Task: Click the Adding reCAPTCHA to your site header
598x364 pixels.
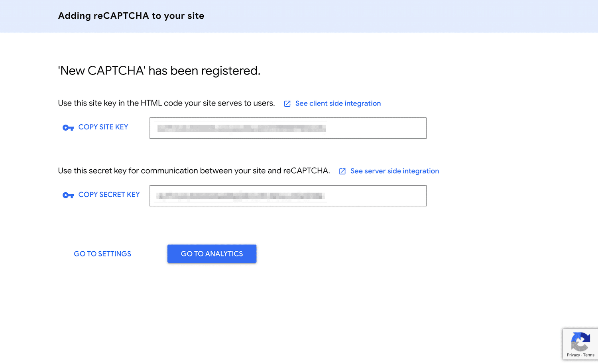Action: click(x=131, y=16)
